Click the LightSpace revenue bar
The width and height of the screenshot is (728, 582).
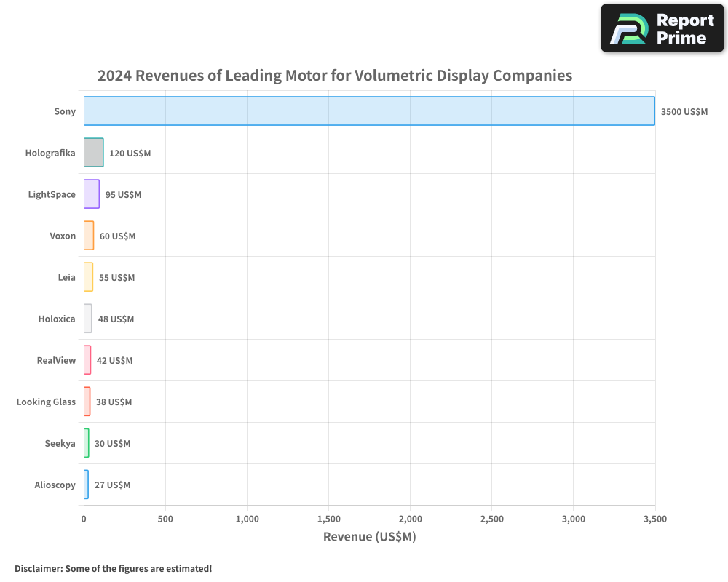point(92,194)
